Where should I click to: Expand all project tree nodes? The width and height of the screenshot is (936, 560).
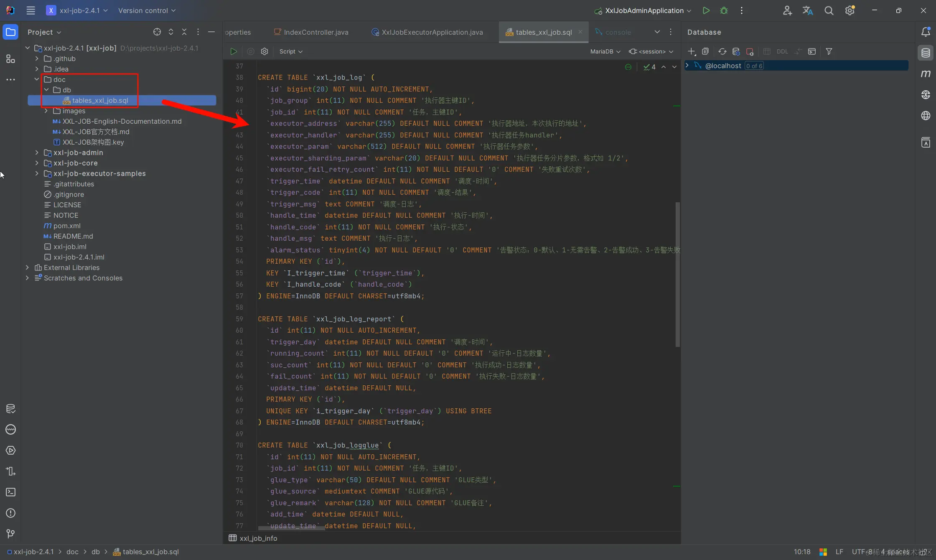point(171,32)
